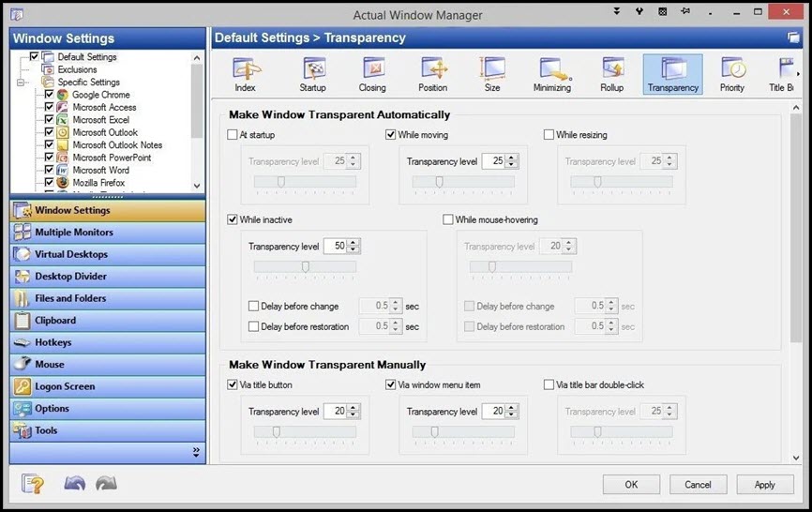Click the Microsoft Excel icon in tree
This screenshot has height=512, width=812.
pyautogui.click(x=63, y=120)
